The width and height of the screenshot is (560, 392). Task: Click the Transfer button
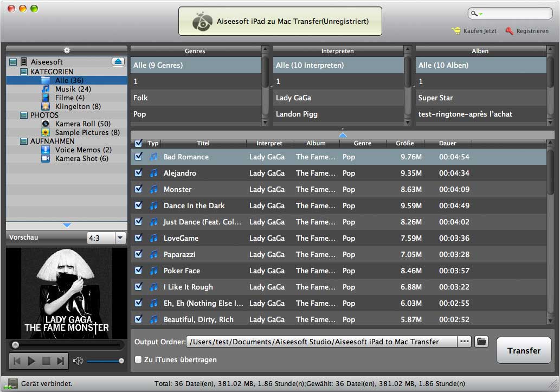tap(524, 350)
